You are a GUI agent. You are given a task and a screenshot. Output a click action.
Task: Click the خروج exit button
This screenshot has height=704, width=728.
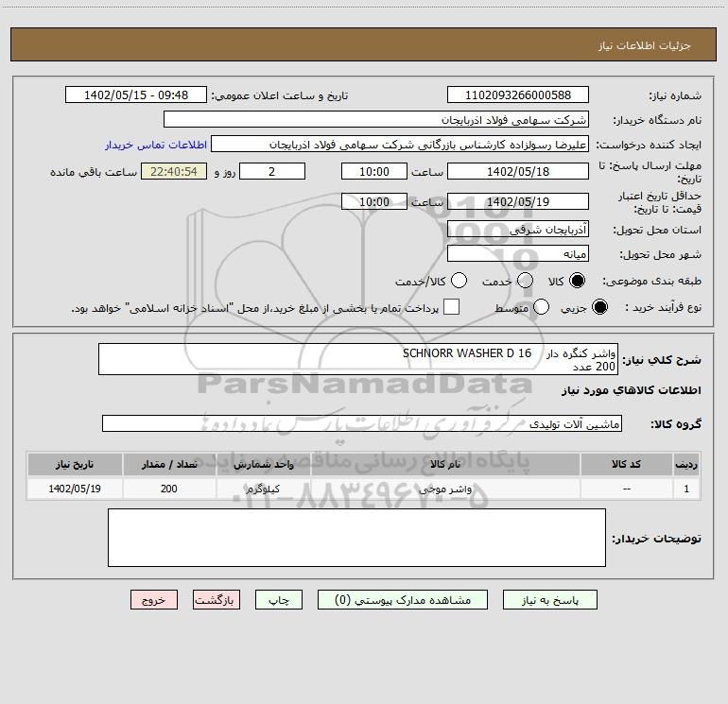(154, 600)
